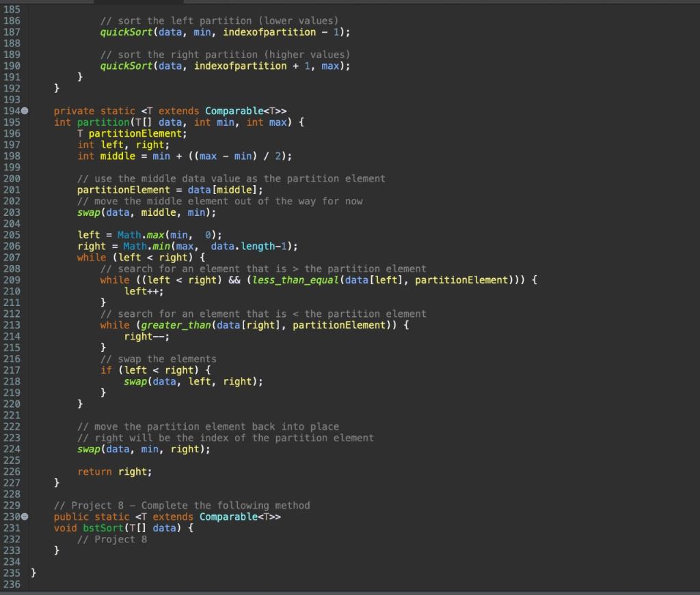Click the 'less_than_equal' method call
Screen dimensions: 700x595
point(295,280)
